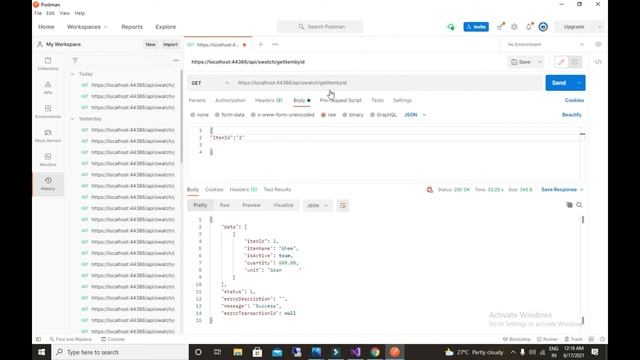
Task: Open the user avatar menu
Action: point(543,27)
